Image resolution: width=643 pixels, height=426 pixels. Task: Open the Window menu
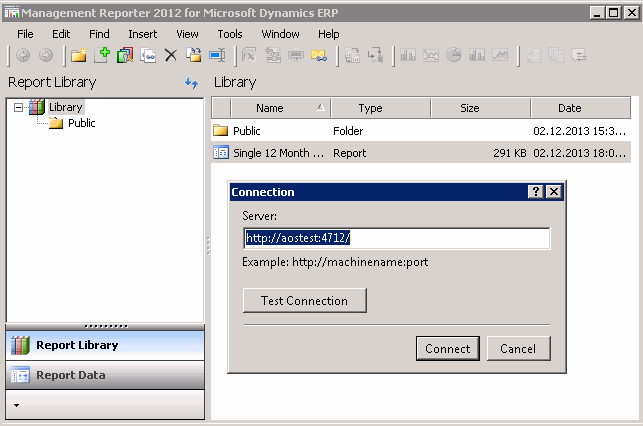tap(280, 34)
